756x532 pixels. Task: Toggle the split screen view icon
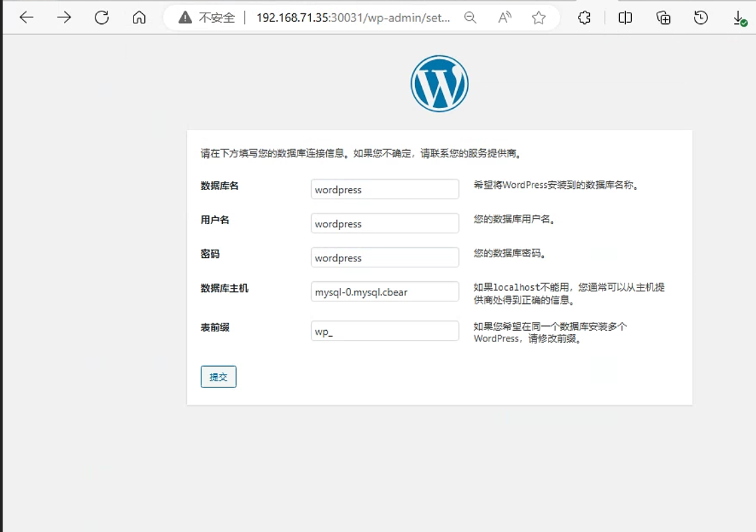(x=625, y=18)
